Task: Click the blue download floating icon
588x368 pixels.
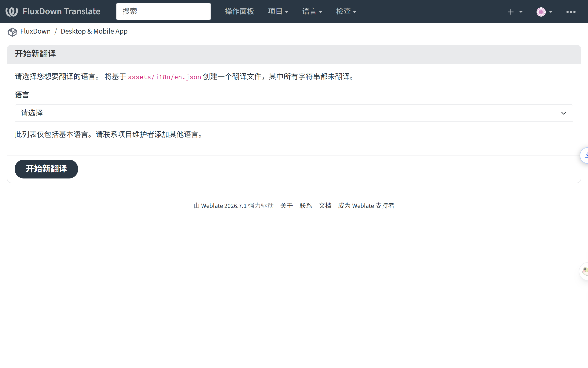Action: point(585,155)
